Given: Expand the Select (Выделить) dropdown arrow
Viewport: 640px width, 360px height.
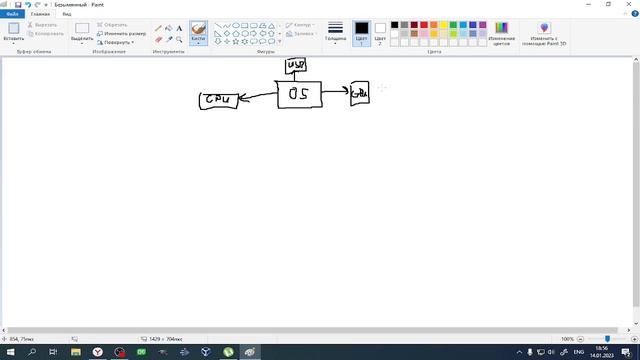Looking at the screenshot, I should tap(82, 43).
